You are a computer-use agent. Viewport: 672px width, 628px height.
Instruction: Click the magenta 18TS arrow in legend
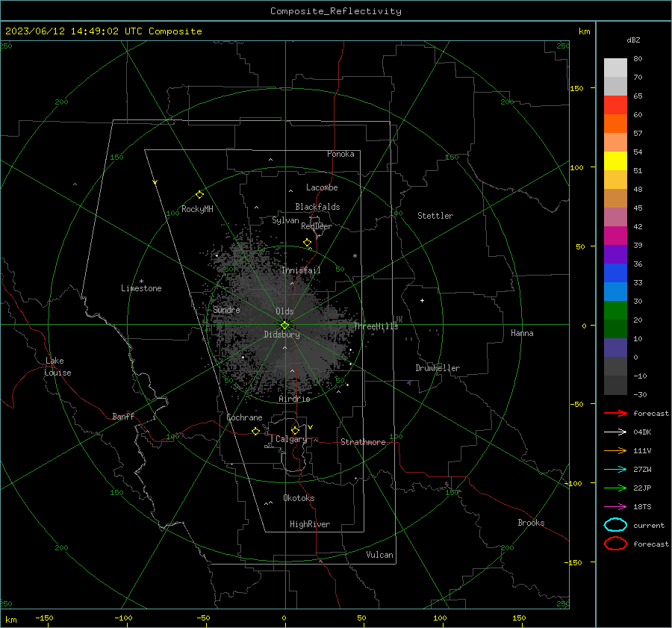point(615,507)
